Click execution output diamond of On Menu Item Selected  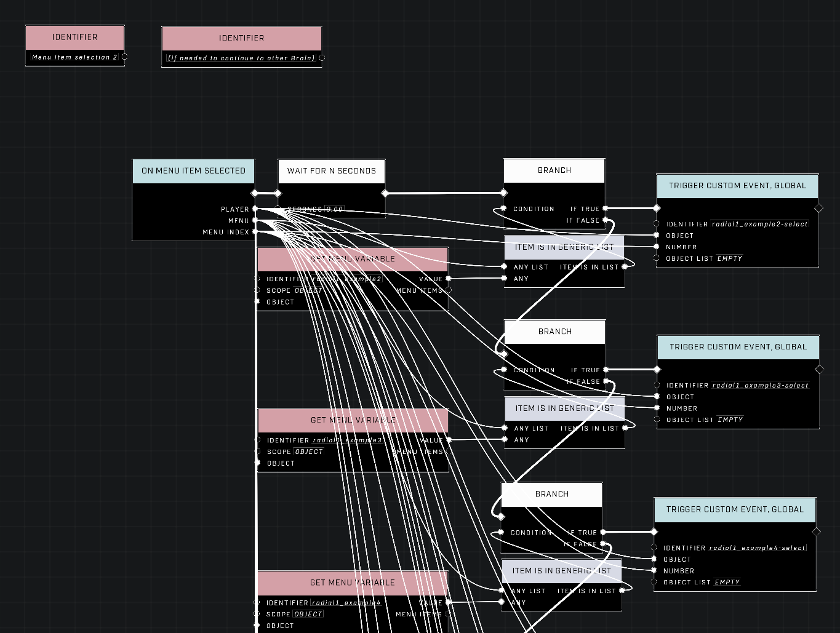click(255, 193)
